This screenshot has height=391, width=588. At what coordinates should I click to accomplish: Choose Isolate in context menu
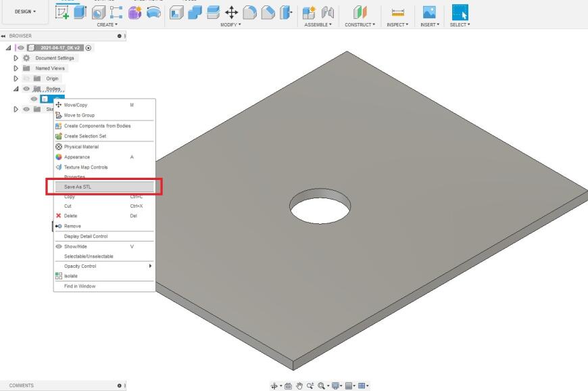point(104,276)
